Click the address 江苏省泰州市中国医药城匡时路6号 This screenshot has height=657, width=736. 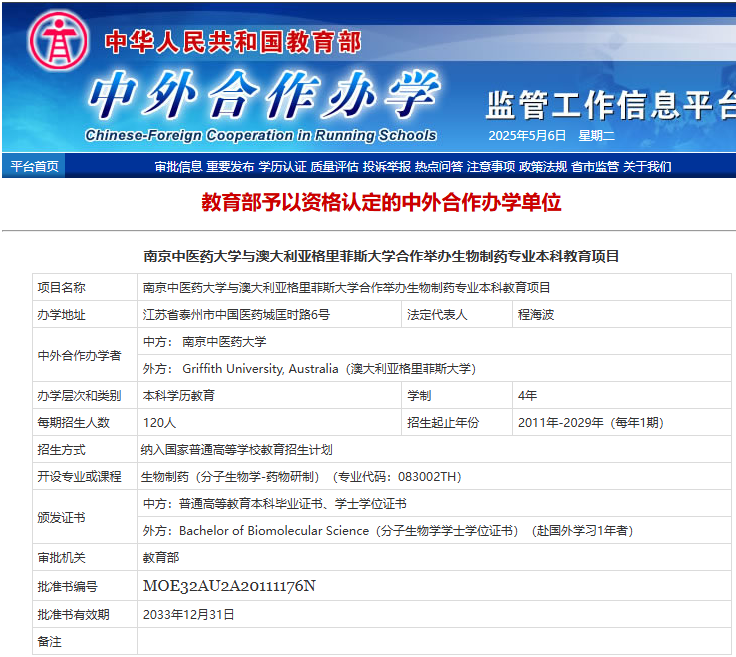pyautogui.click(x=236, y=314)
